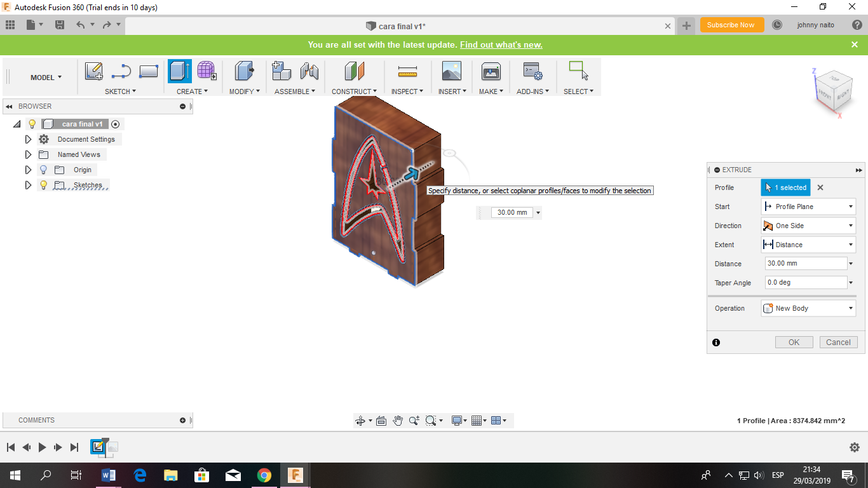This screenshot has height=488, width=868.
Task: Open the MODEL workspace dropdown
Action: [46, 78]
